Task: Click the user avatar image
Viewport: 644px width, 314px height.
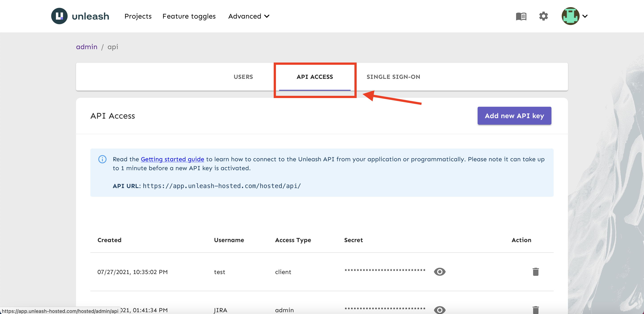Action: [x=570, y=16]
